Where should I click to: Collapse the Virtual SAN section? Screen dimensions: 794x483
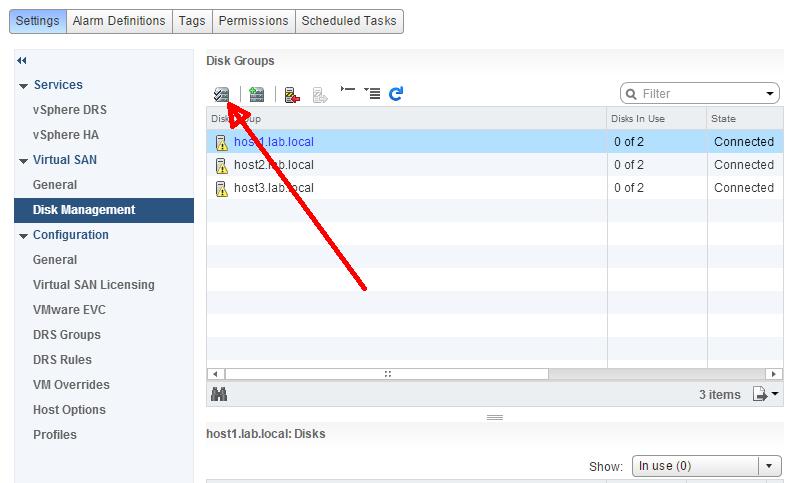click(23, 161)
